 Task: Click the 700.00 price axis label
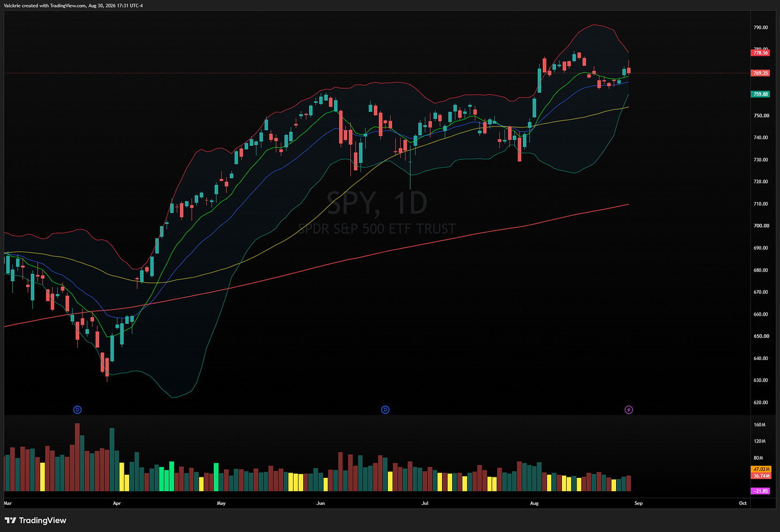coord(761,226)
